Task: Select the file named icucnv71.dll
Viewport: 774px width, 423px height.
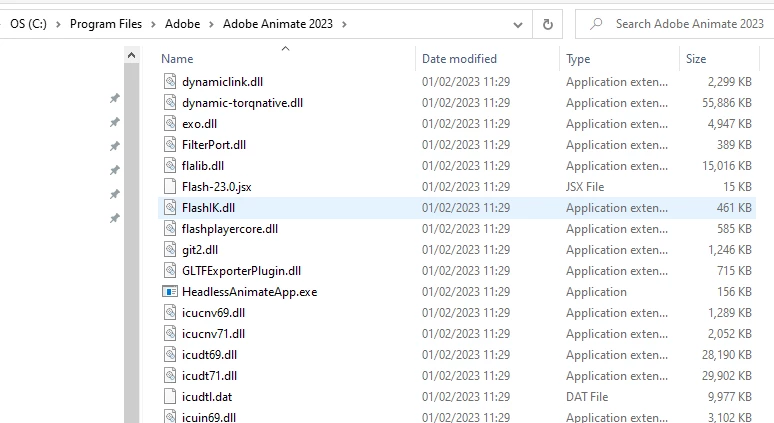Action: (213, 334)
